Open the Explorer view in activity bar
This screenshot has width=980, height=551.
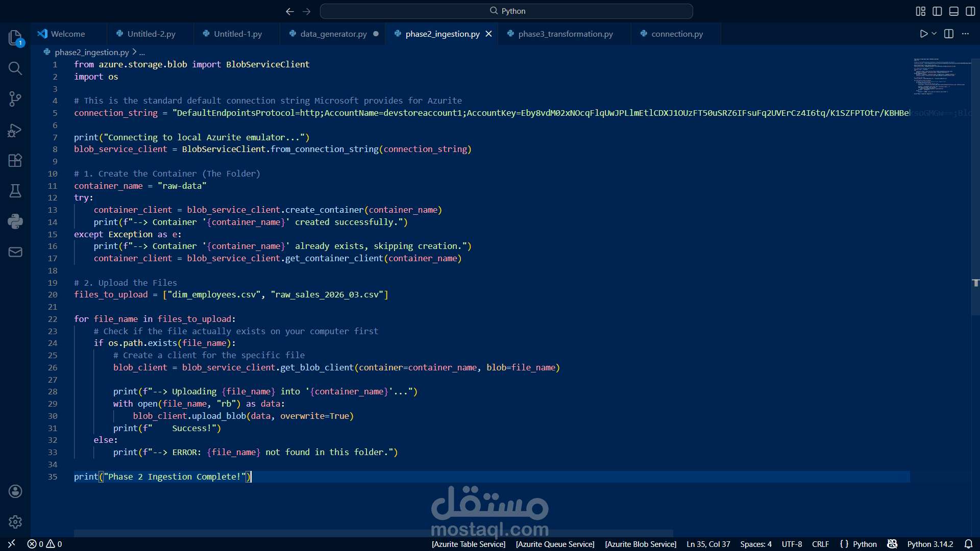coord(15,38)
